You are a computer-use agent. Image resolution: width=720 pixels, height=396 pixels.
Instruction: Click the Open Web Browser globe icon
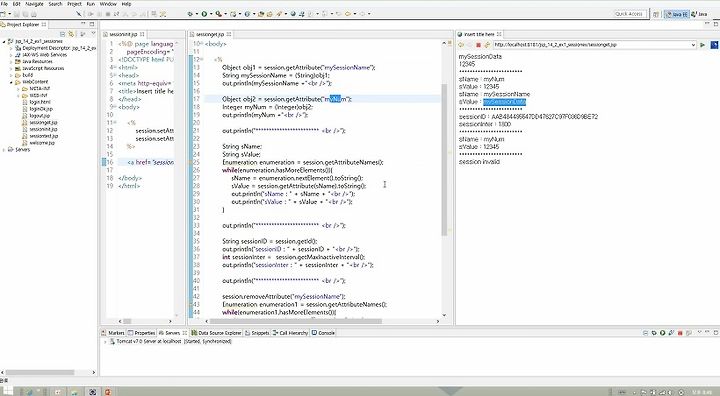coord(293,14)
